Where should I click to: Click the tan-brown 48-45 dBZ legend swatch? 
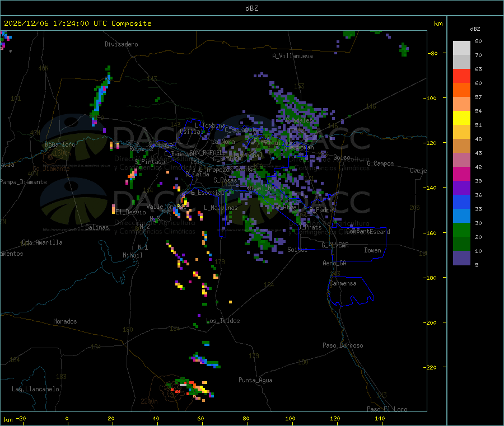point(461,146)
